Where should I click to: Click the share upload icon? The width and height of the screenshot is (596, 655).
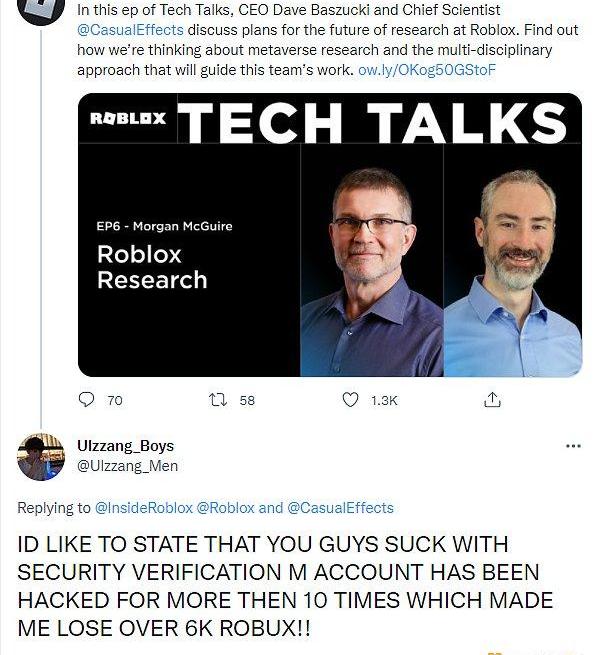[x=492, y=400]
